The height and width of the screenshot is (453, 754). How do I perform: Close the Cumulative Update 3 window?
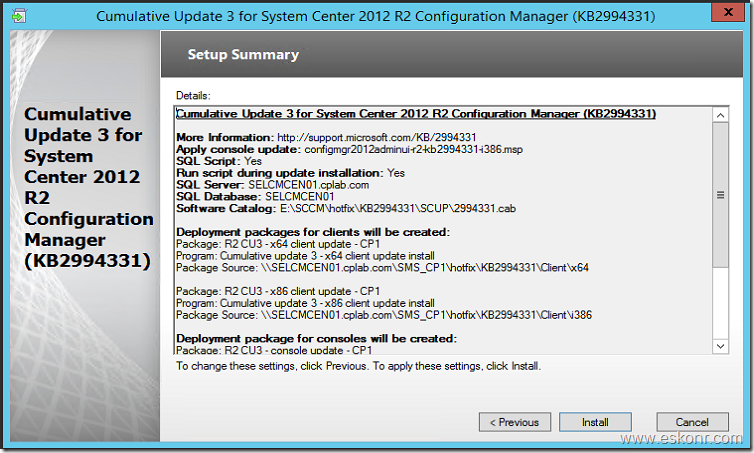pyautogui.click(x=728, y=12)
